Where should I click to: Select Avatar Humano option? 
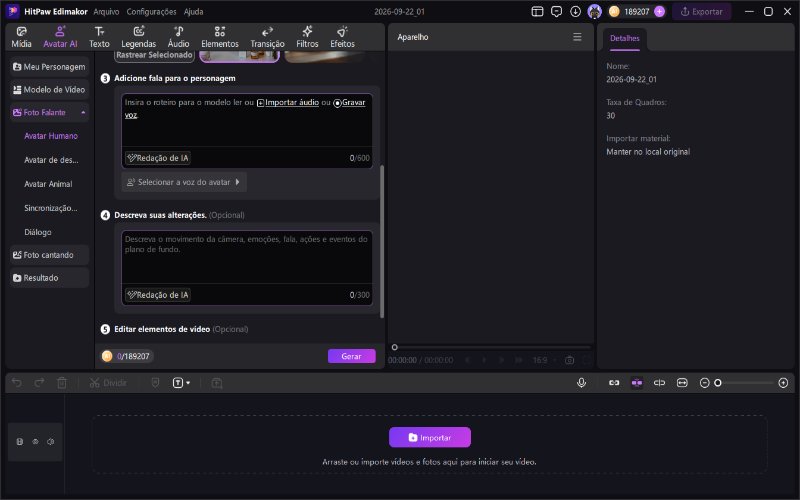(x=51, y=136)
